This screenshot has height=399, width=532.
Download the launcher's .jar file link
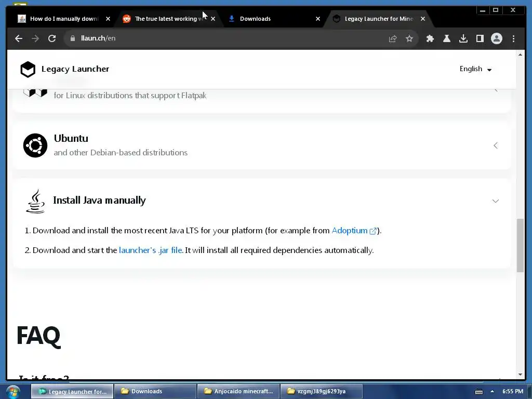tap(151, 250)
